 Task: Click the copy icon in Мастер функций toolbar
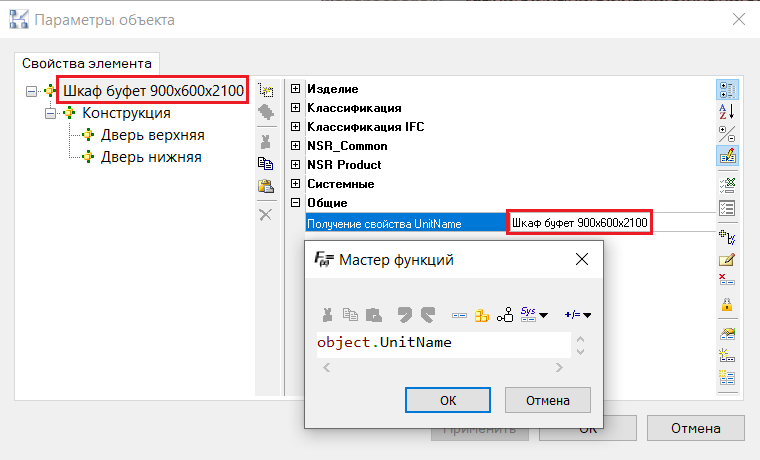coord(350,315)
